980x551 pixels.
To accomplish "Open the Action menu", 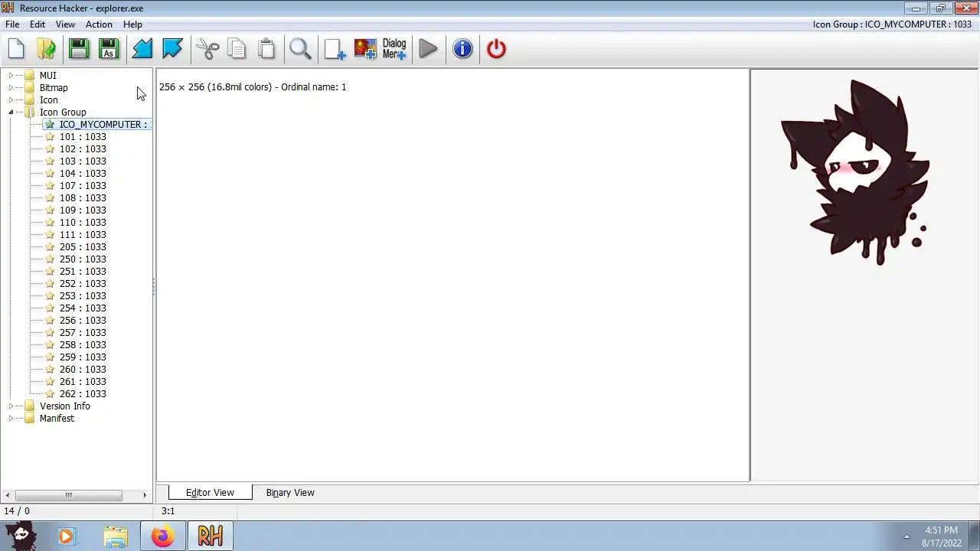I will [99, 24].
